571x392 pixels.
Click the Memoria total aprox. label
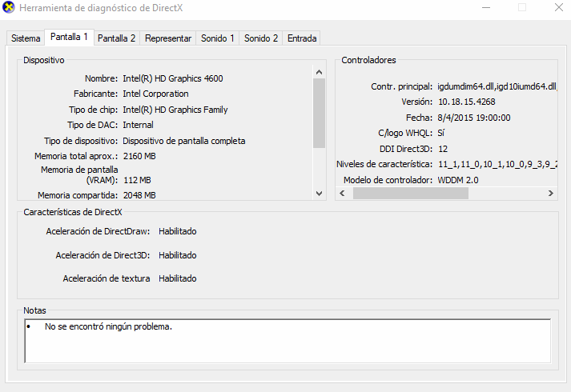click(x=76, y=156)
